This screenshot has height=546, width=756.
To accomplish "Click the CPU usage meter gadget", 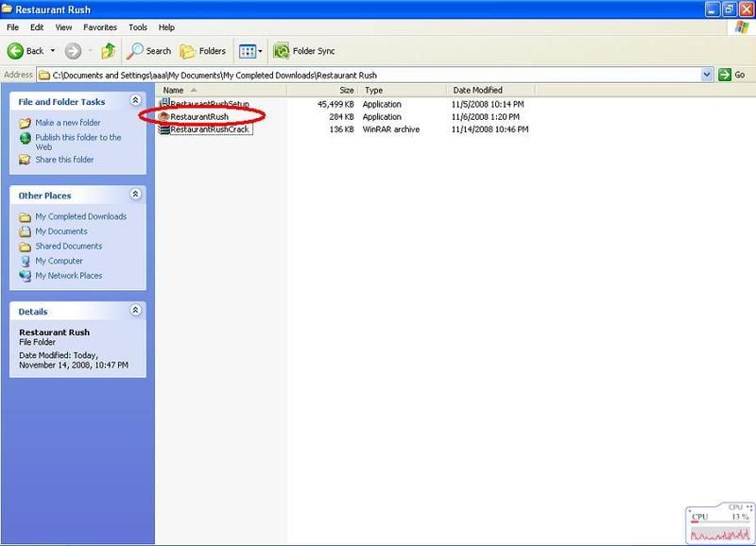I will [719, 523].
